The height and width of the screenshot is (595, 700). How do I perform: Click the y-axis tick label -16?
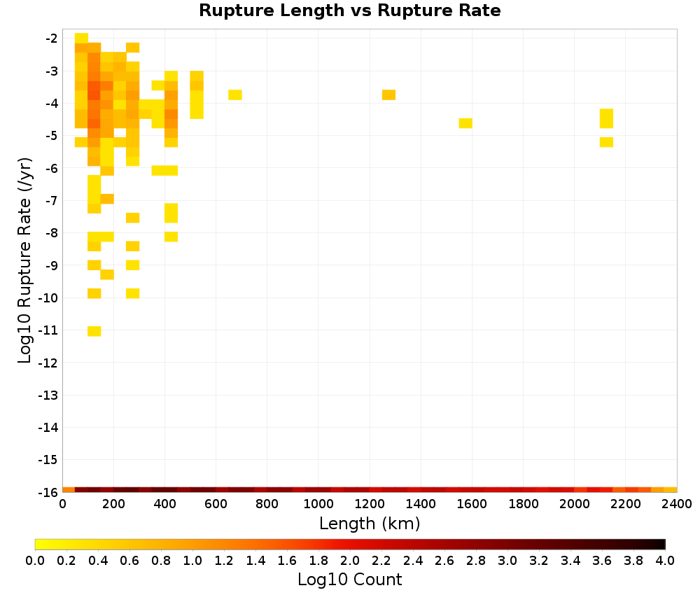(48, 492)
